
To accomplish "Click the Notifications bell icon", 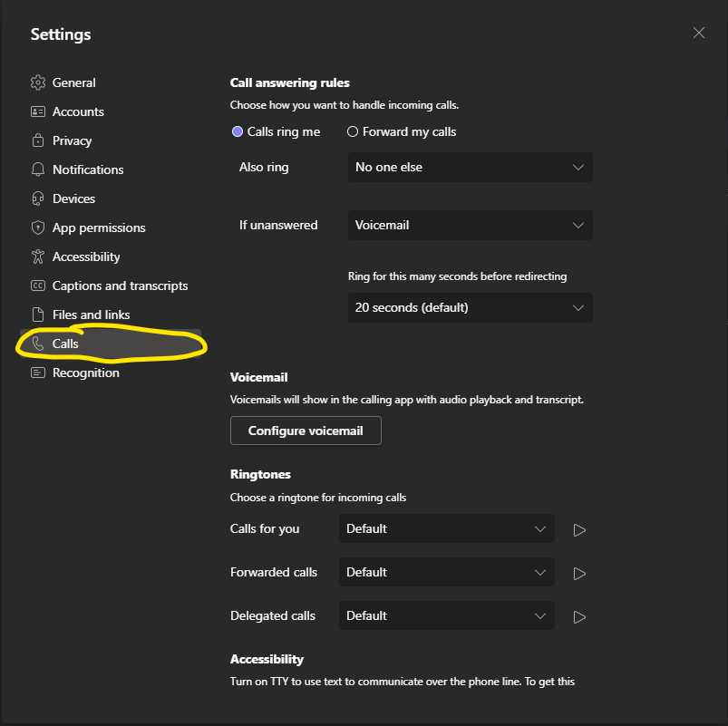I will pyautogui.click(x=37, y=169).
